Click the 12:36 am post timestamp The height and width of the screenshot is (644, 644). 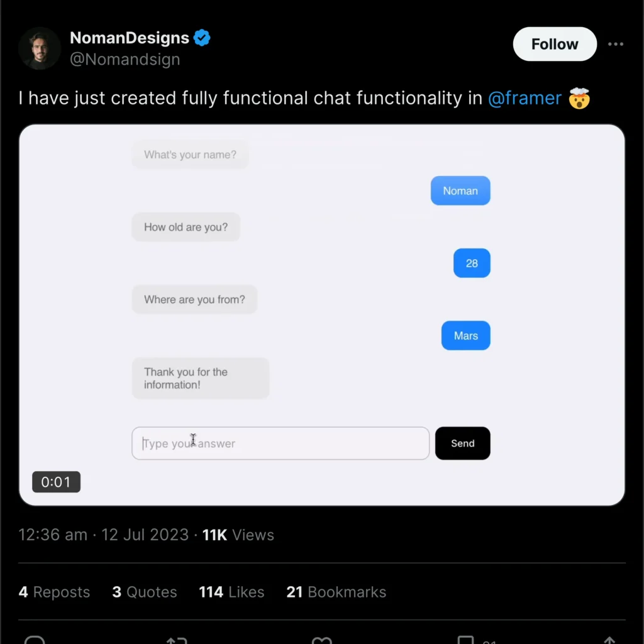click(53, 535)
